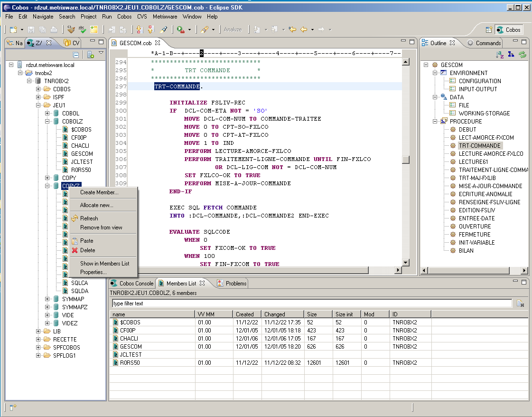Clear the Members List filter icon
Screen dimensions: 532x417
point(521,303)
